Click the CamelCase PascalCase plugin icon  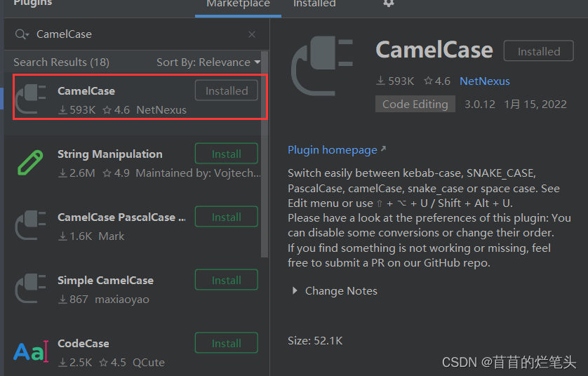(x=31, y=225)
